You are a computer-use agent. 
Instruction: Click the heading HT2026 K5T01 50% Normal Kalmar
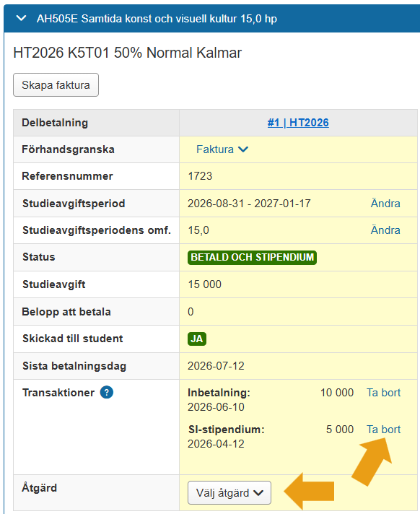[128, 53]
